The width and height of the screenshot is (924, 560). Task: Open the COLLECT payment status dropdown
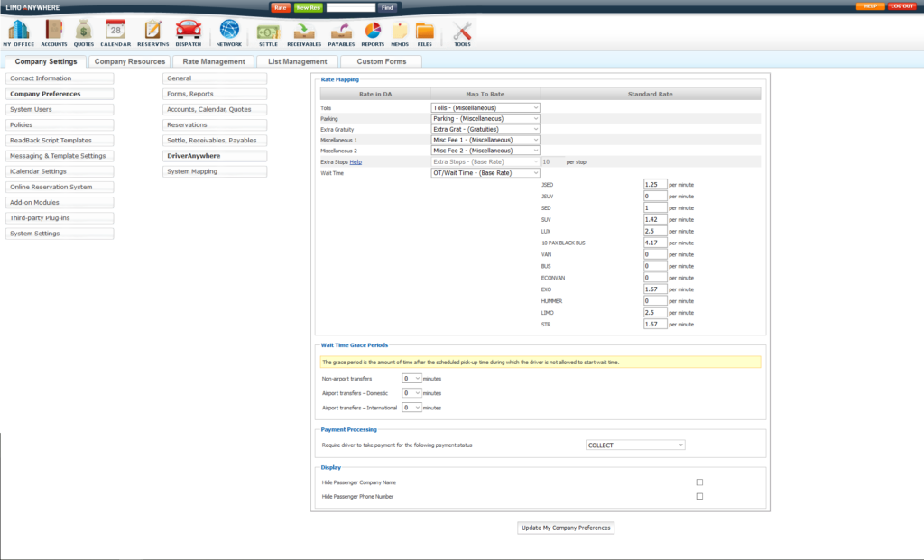tap(635, 445)
